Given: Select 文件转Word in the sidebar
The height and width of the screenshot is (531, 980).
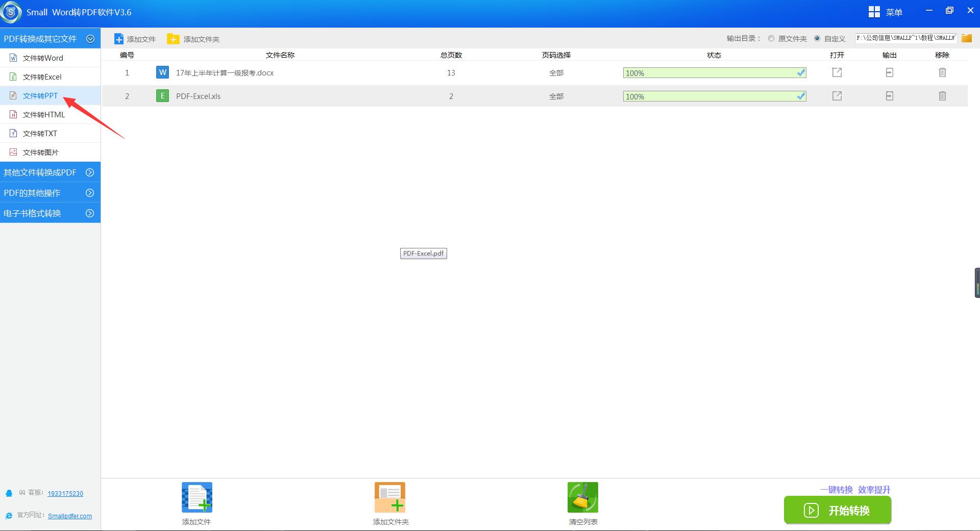Looking at the screenshot, I should point(43,58).
